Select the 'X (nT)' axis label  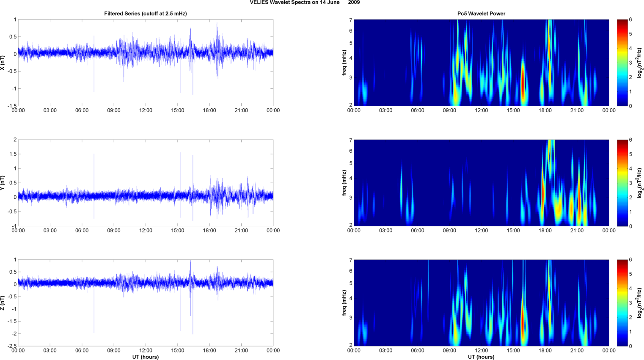click(x=3, y=63)
